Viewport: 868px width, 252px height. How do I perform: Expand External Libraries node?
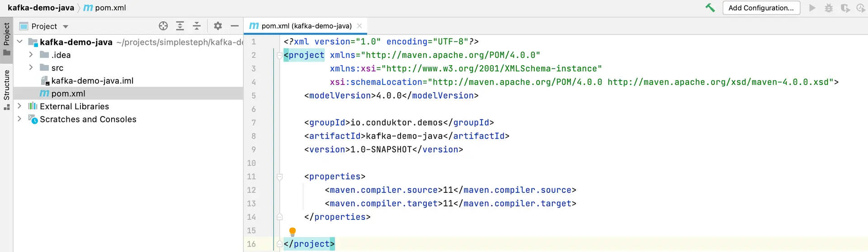click(x=19, y=106)
